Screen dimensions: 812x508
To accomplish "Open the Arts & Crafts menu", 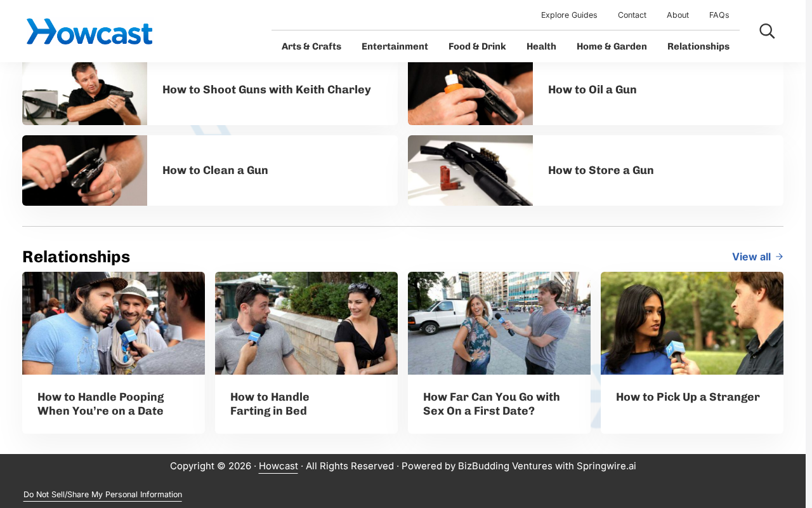I will tap(311, 46).
